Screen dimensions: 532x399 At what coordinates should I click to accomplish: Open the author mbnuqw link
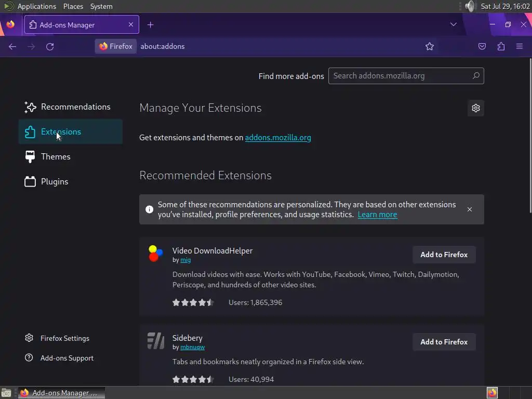pos(192,347)
